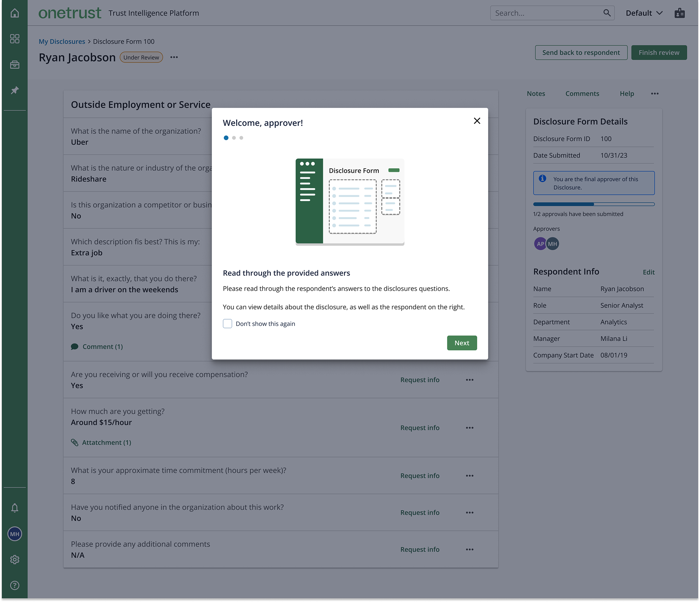This screenshot has width=700, height=602.
Task: Open the settings gear icon
Action: [15, 559]
